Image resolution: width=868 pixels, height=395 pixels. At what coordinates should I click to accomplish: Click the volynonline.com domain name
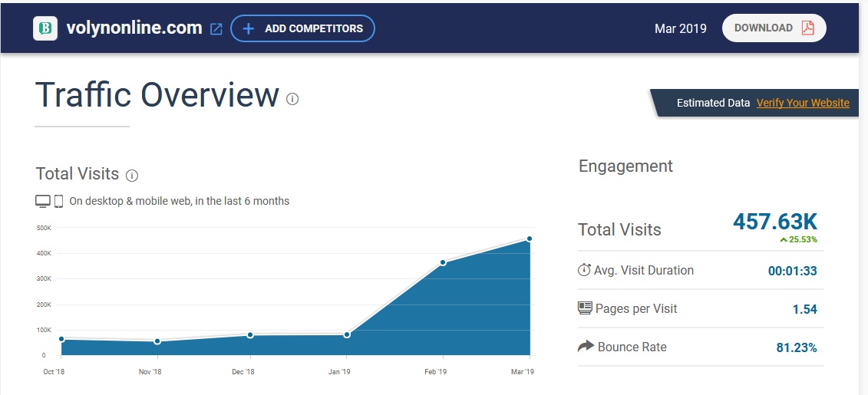click(x=134, y=28)
